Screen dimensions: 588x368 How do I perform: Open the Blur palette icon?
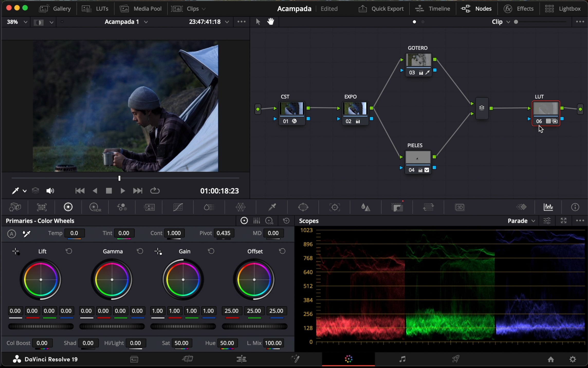pos(365,207)
